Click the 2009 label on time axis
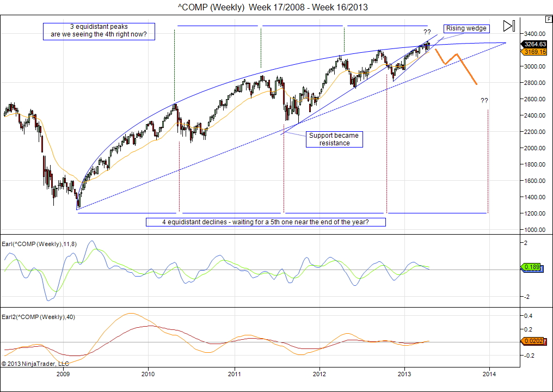Image resolution: width=553 pixels, height=392 pixels. [x=63, y=373]
